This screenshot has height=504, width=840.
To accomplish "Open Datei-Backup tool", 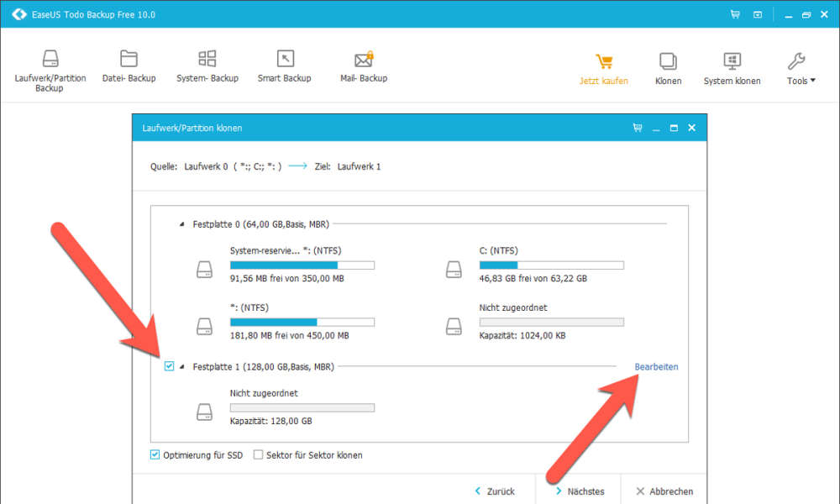I will (x=129, y=66).
